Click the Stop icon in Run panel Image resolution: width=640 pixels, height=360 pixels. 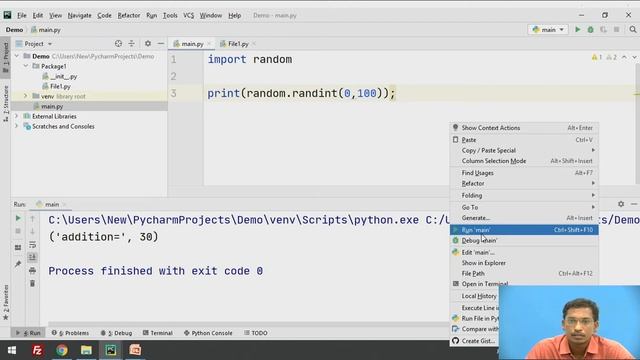coord(18,231)
